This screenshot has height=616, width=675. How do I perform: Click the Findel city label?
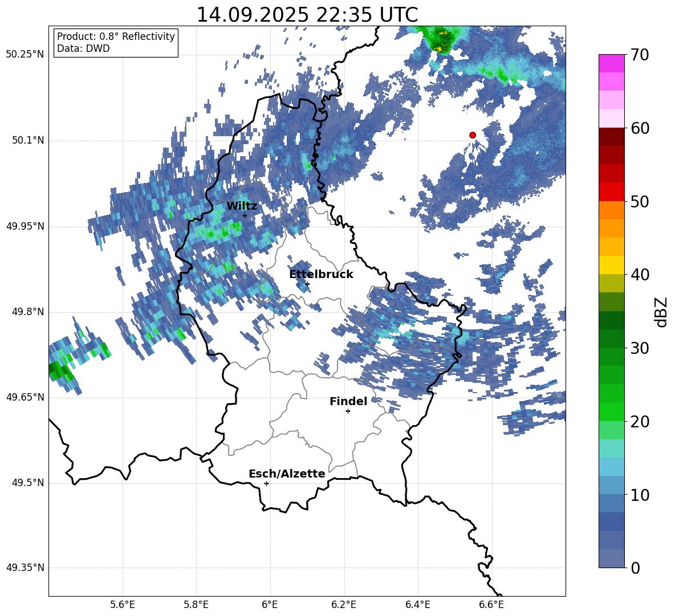[x=348, y=401]
